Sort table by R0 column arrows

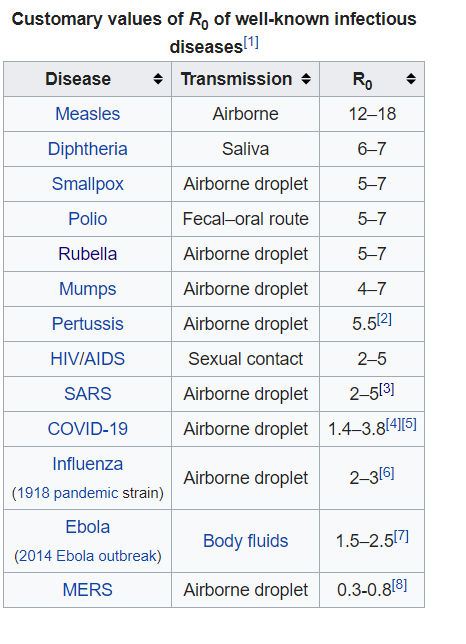411,79
